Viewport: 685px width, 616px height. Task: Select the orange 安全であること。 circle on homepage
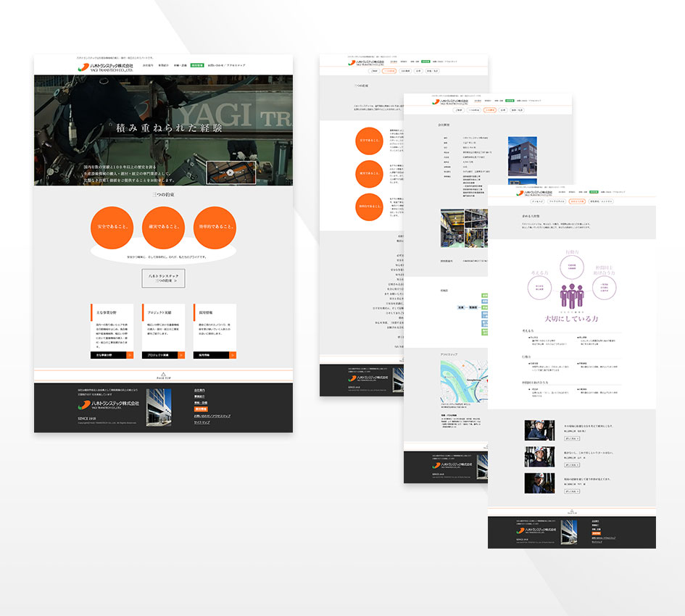pyautogui.click(x=111, y=228)
